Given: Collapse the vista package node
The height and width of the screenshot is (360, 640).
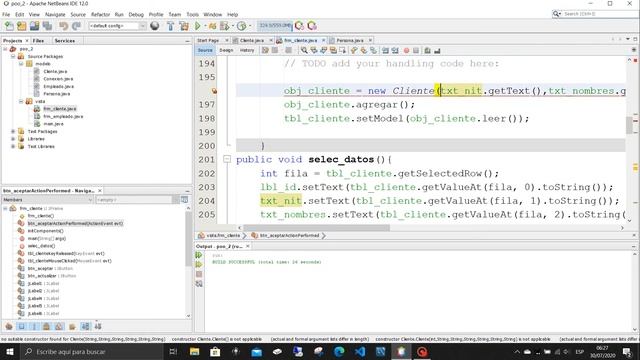Looking at the screenshot, I should point(21,101).
